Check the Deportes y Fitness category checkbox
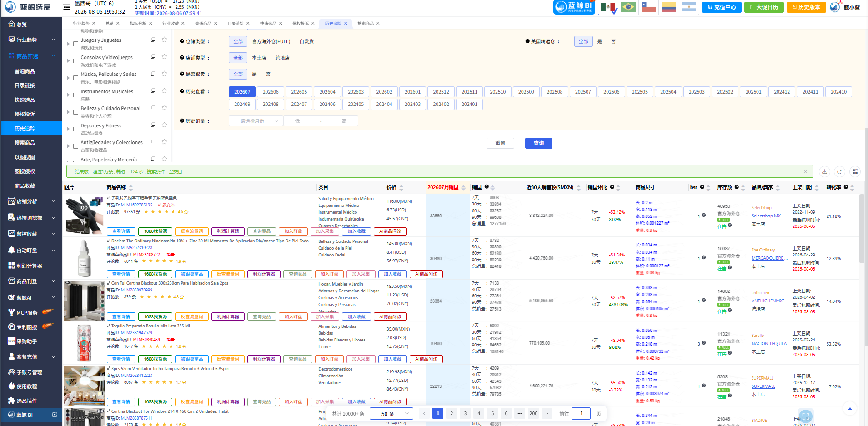The width and height of the screenshot is (868, 426). (76, 129)
